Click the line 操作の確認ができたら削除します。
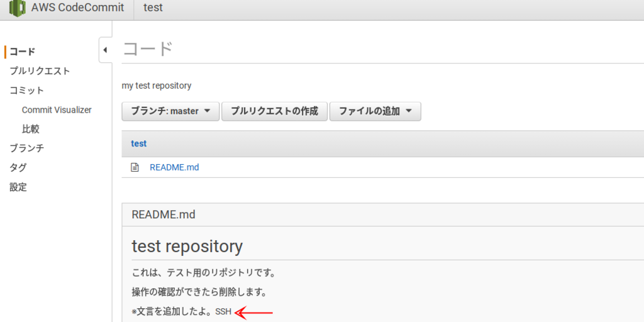 point(199,292)
